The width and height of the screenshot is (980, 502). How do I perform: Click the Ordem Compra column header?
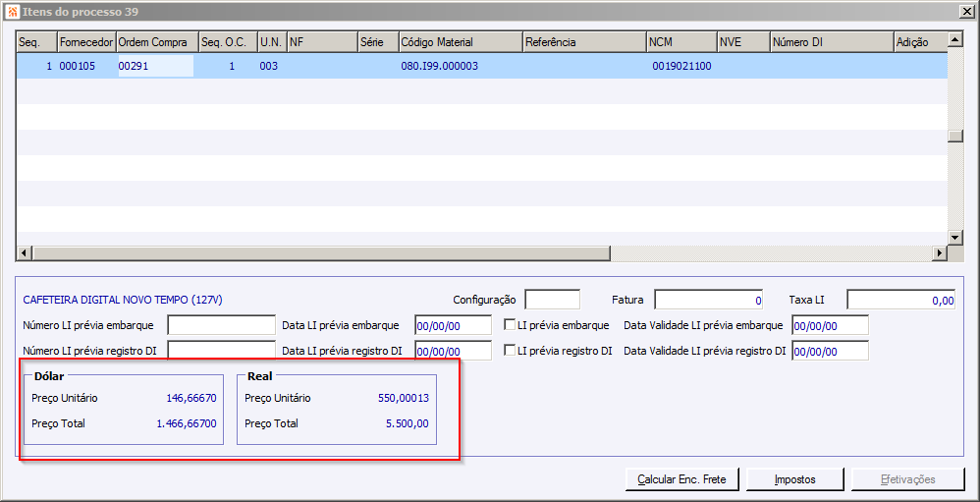tap(157, 42)
